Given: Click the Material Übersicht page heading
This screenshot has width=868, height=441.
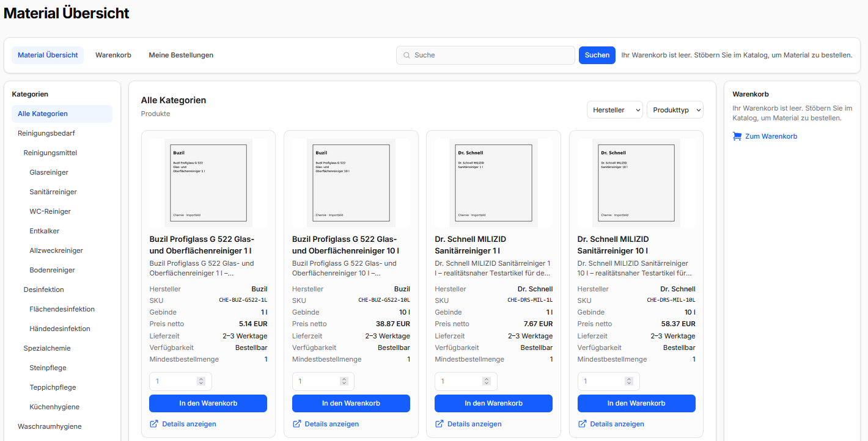Looking at the screenshot, I should (x=67, y=13).
